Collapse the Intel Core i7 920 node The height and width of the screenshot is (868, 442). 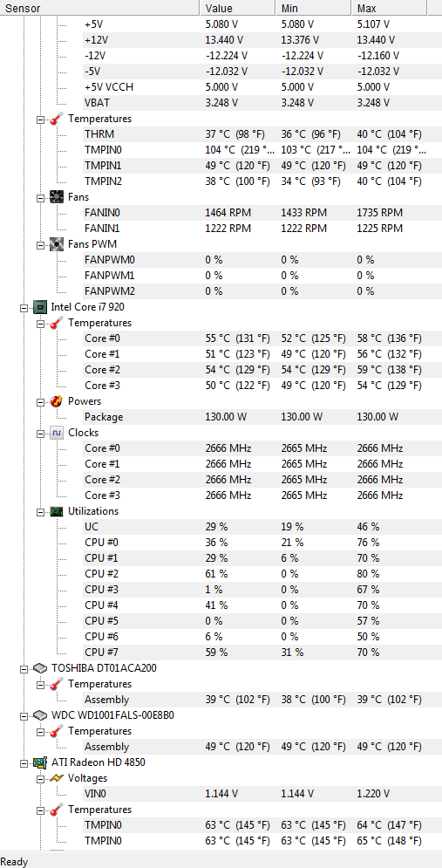(24, 307)
